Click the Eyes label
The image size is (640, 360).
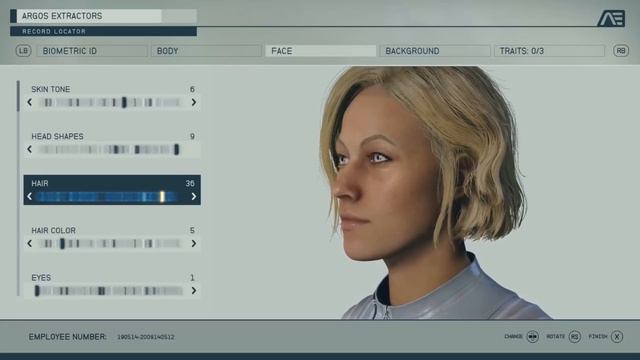pyautogui.click(x=41, y=278)
